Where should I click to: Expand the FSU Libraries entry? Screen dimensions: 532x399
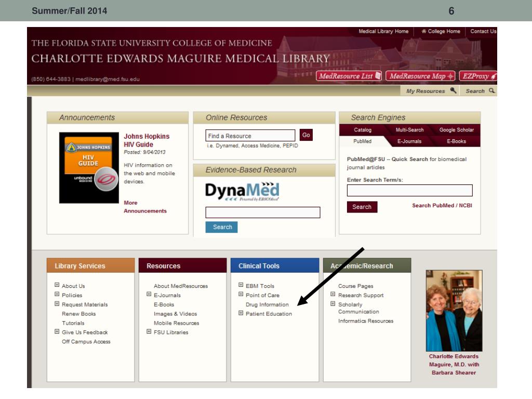pyautogui.click(x=149, y=331)
